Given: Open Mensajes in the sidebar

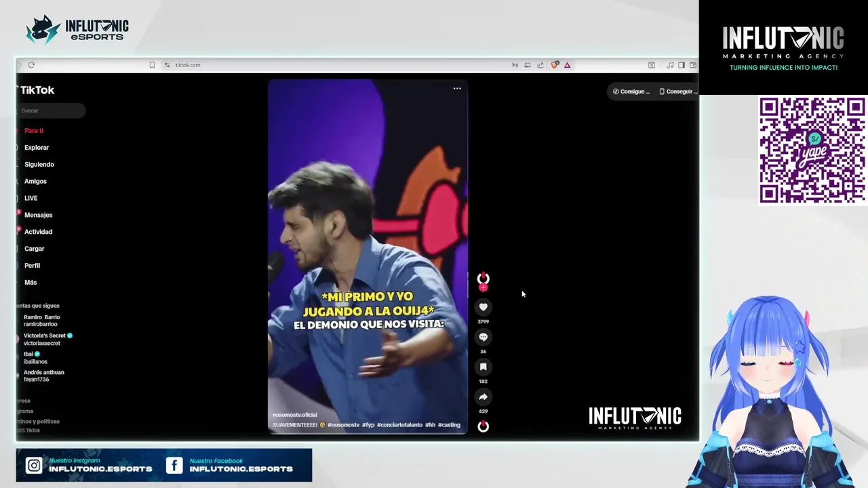Looking at the screenshot, I should point(38,215).
